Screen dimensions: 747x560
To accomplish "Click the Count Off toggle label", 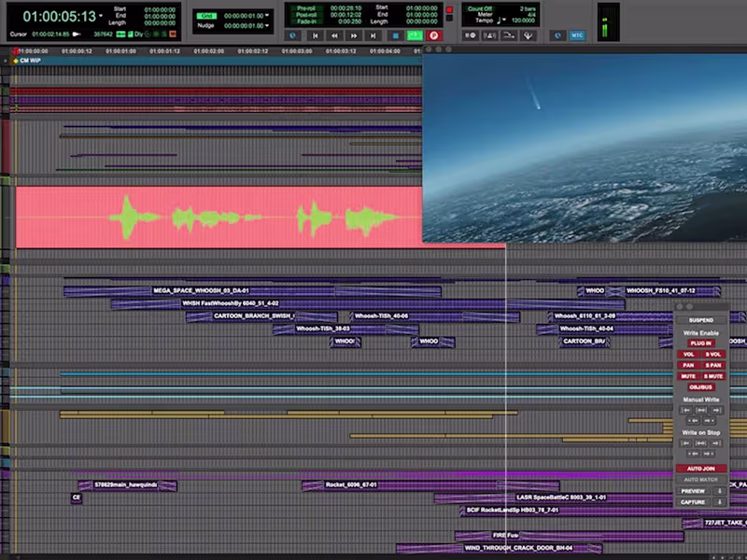I will pos(479,8).
